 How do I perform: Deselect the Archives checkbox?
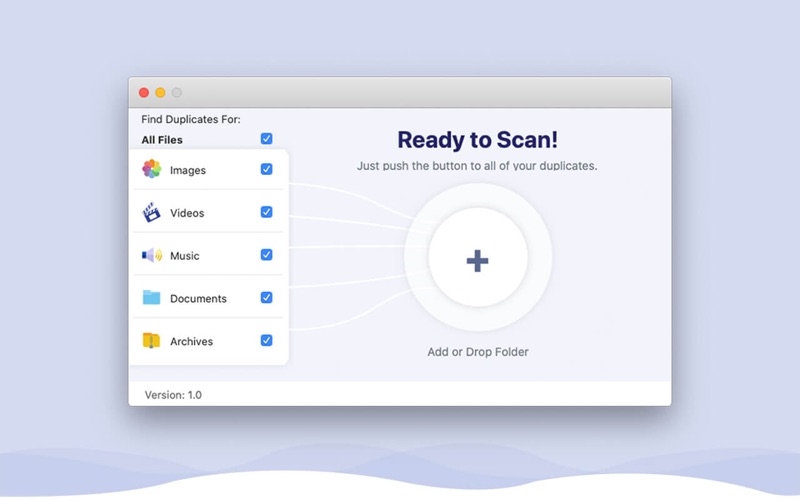(266, 340)
